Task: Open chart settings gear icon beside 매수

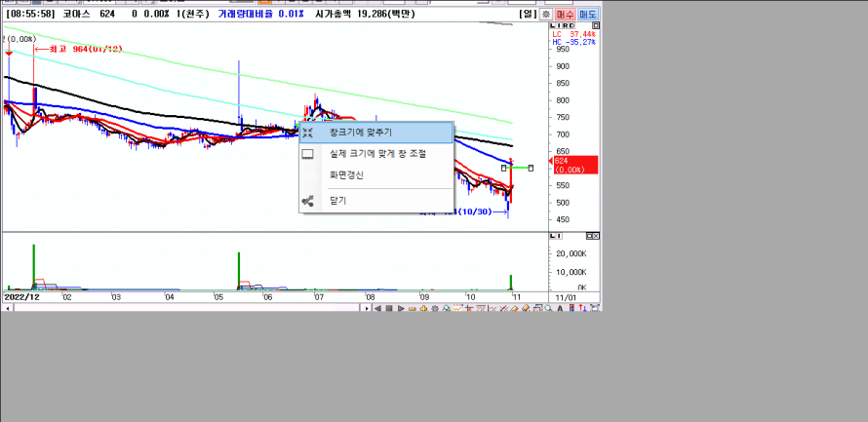Action: 546,15
